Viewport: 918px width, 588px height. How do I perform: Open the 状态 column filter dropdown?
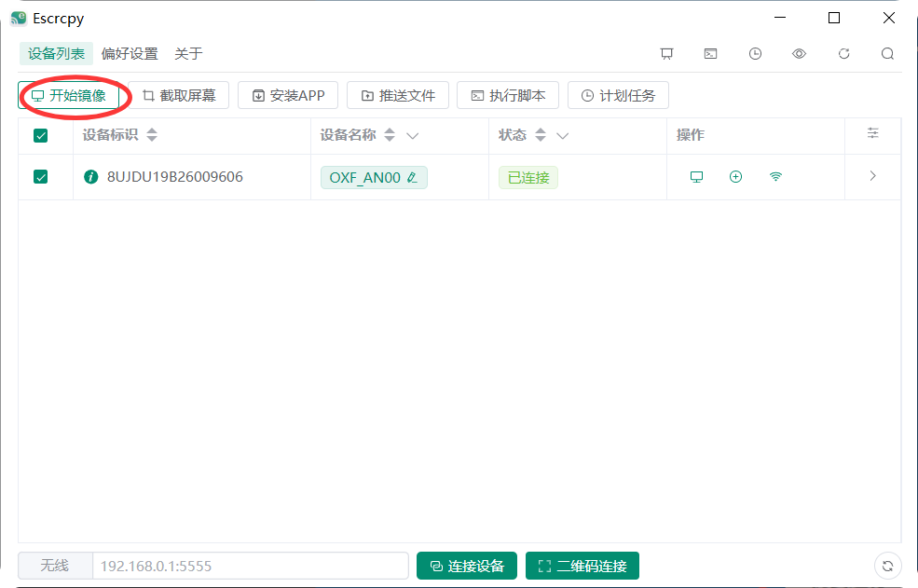pyautogui.click(x=563, y=135)
